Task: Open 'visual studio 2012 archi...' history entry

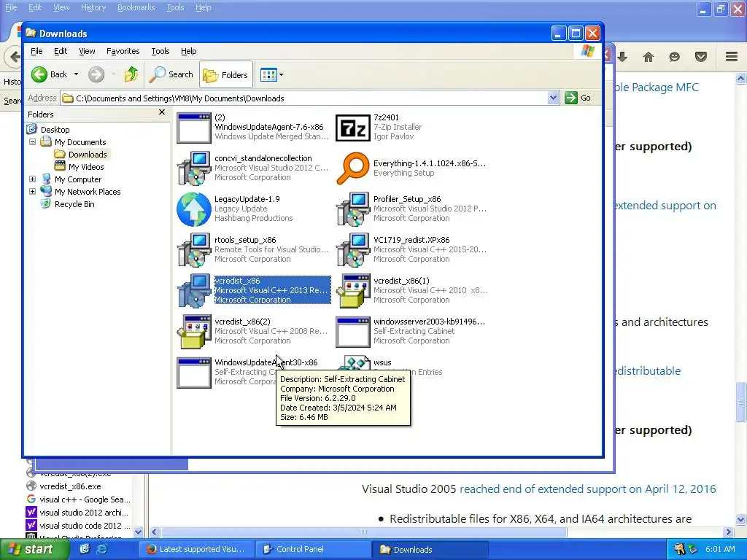Action: pyautogui.click(x=83, y=513)
